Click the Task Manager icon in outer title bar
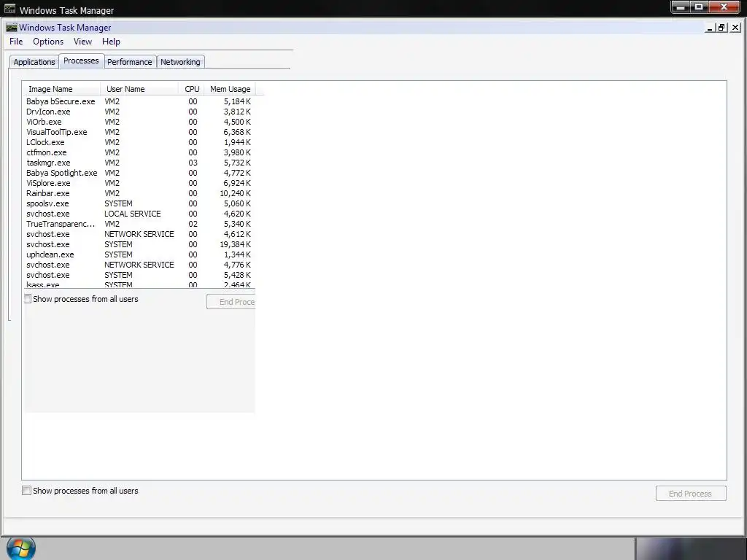Image resolution: width=747 pixels, height=560 pixels. tap(9, 9)
